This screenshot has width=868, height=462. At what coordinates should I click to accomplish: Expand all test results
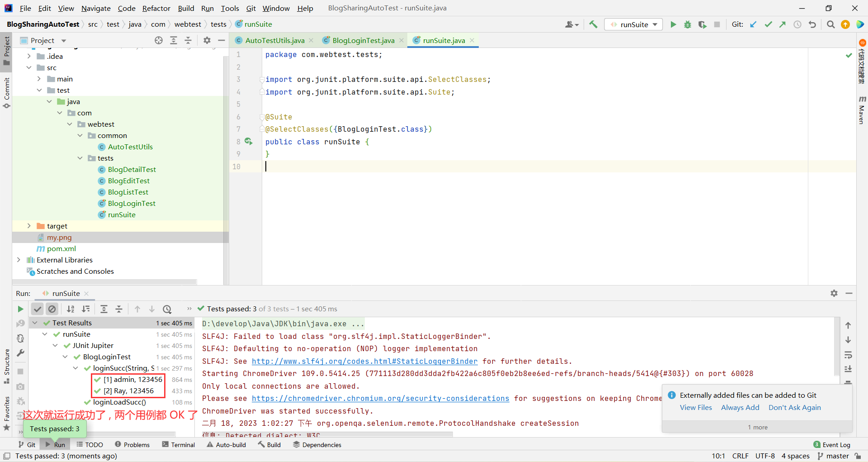(104, 309)
